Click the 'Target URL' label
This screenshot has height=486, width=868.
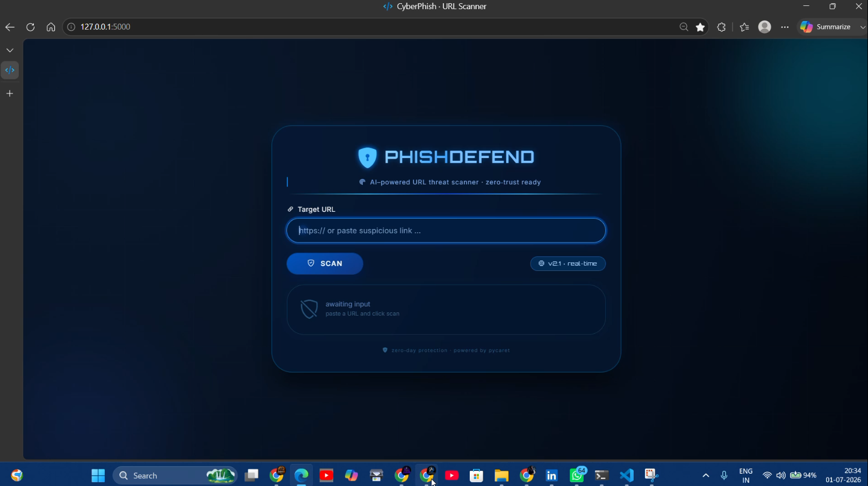(x=317, y=209)
